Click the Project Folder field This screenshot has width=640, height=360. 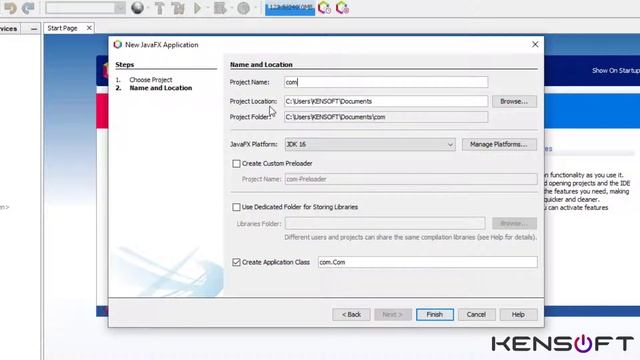click(x=386, y=117)
